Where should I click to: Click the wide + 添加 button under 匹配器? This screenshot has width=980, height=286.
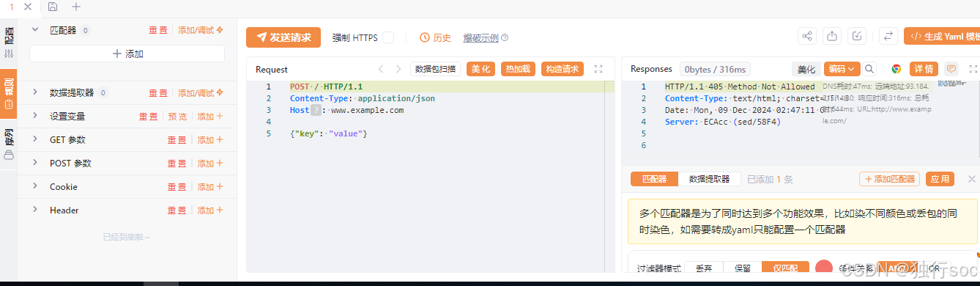click(127, 54)
